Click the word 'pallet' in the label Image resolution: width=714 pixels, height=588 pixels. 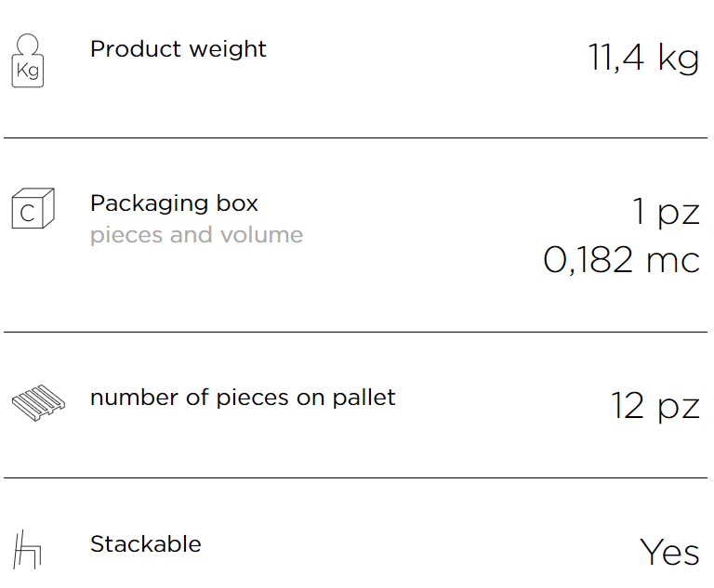pyautogui.click(x=364, y=399)
